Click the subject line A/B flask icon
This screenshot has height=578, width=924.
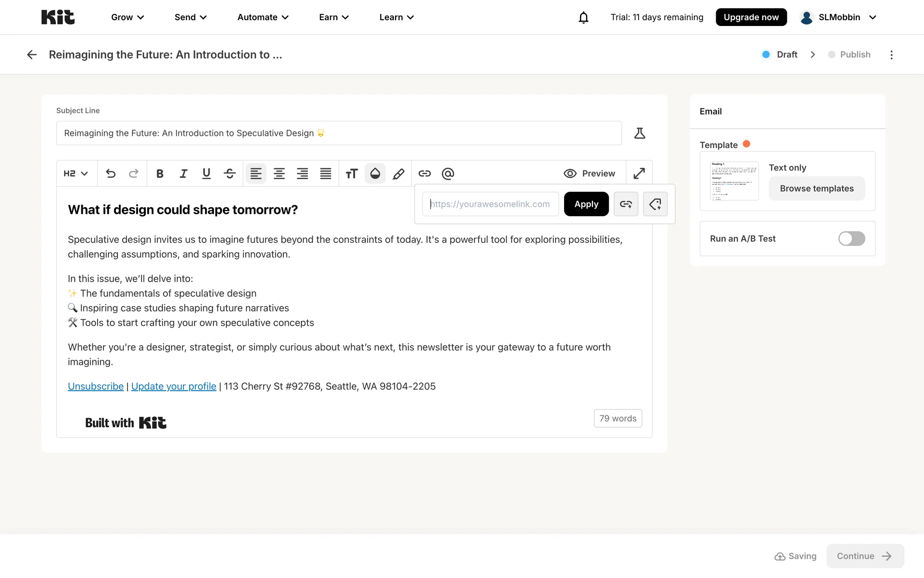point(640,133)
